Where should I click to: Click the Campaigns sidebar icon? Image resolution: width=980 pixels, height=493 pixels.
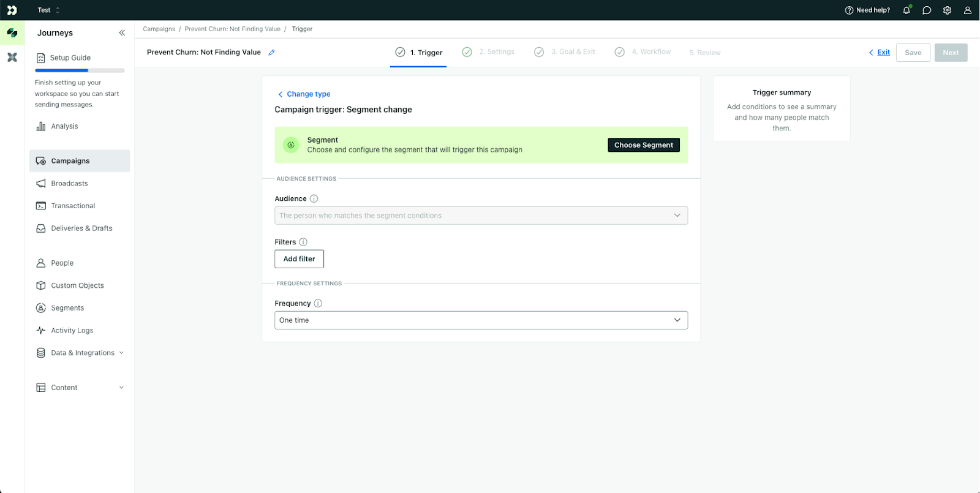(x=41, y=161)
